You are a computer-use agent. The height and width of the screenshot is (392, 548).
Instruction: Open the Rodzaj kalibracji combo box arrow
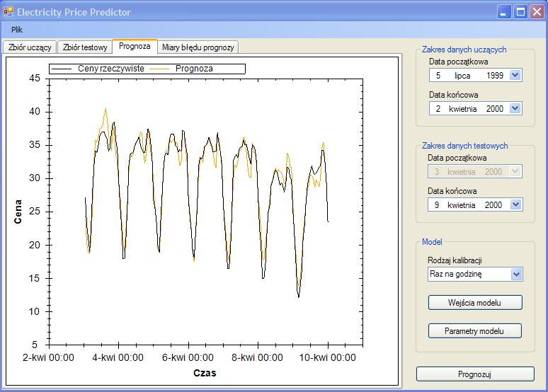tap(517, 275)
